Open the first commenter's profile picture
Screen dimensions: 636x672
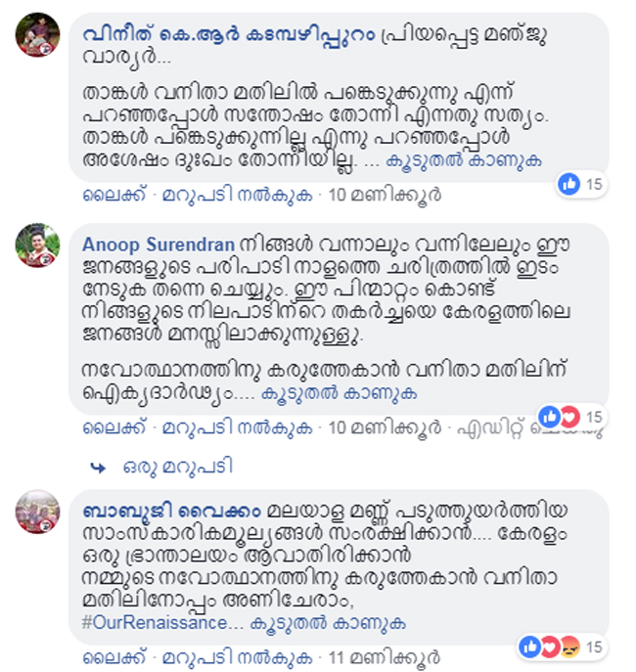[x=38, y=34]
